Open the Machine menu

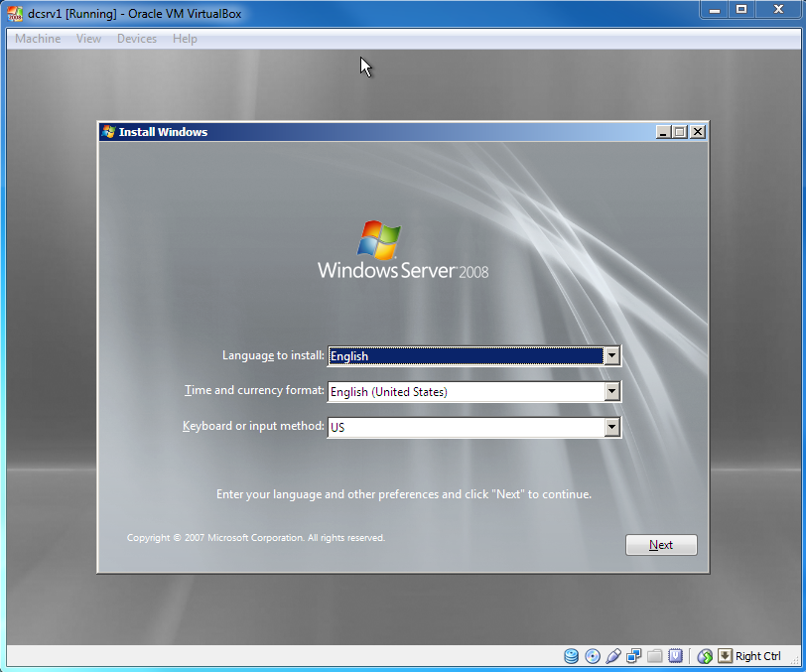[37, 38]
